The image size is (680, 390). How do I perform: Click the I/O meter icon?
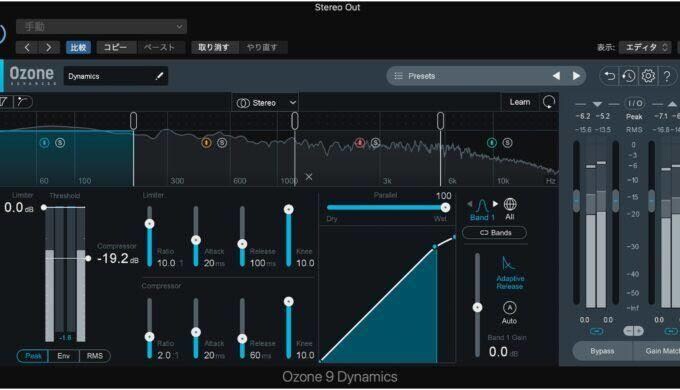point(635,103)
